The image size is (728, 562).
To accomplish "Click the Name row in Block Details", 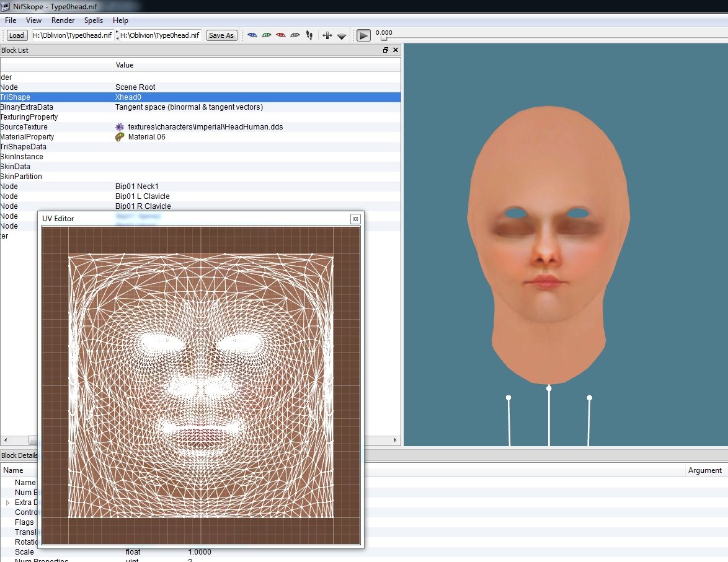I will click(x=25, y=483).
